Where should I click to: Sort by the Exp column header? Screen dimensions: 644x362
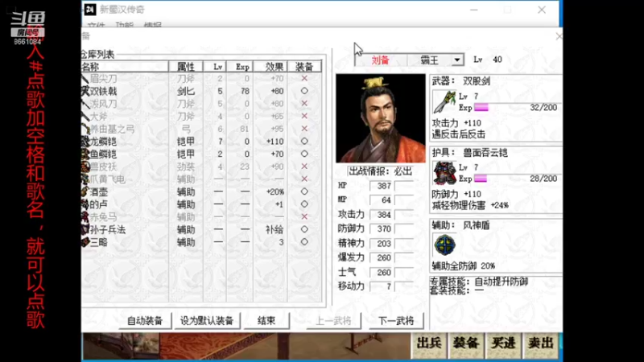coord(240,67)
